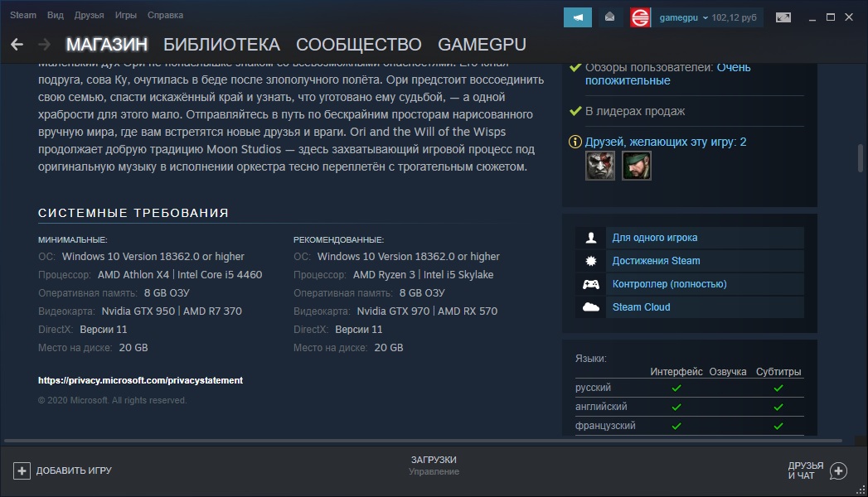Click the русский language row

689,388
